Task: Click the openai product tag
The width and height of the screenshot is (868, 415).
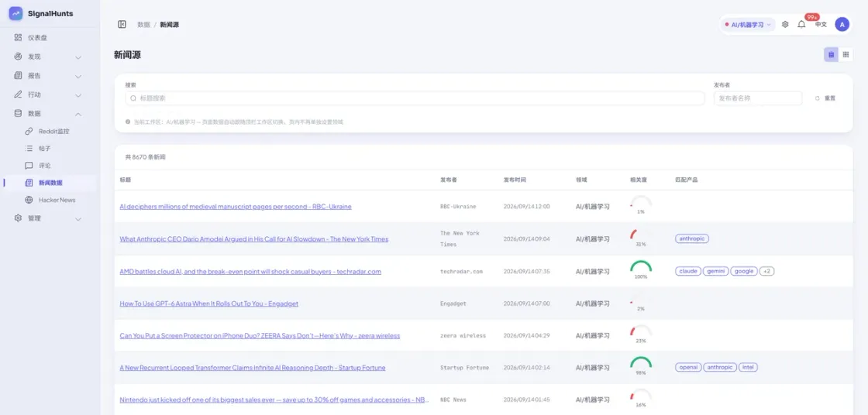Action: point(688,367)
